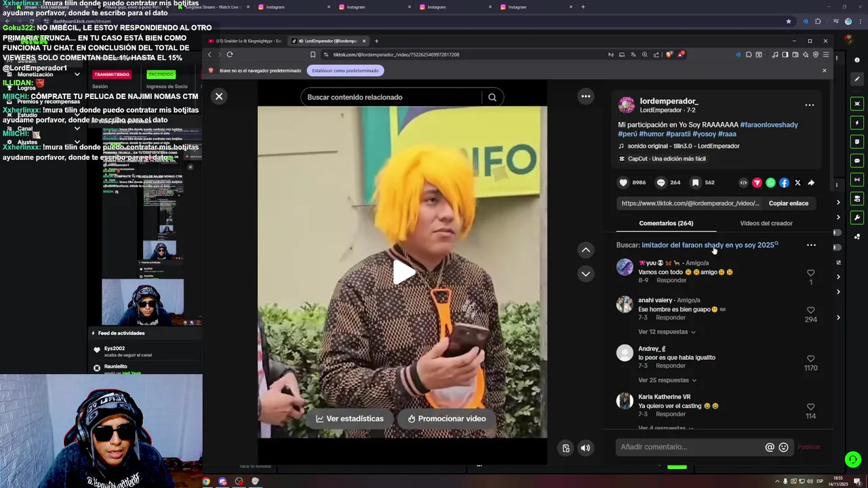The height and width of the screenshot is (488, 868).
Task: Share the video via WhatsApp icon
Action: point(770,182)
